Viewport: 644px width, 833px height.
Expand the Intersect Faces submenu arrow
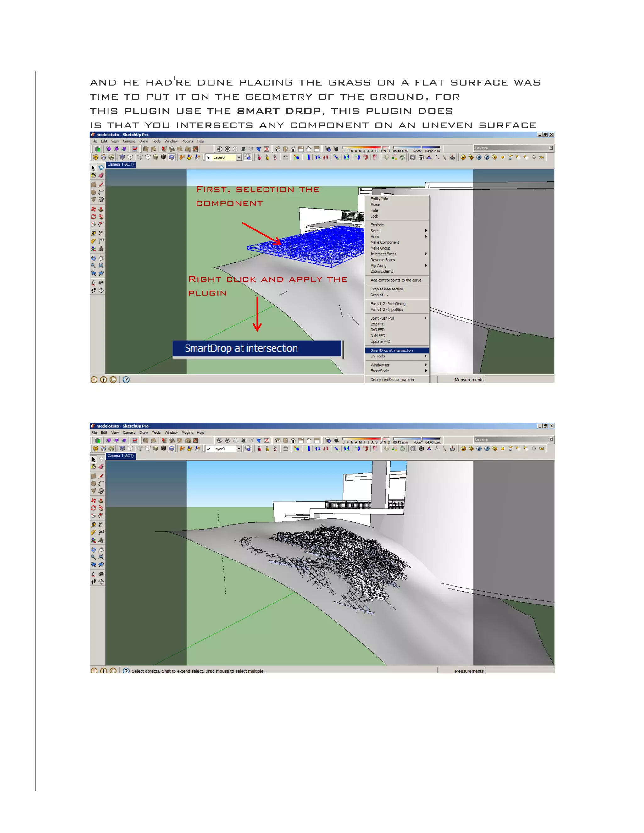(x=426, y=254)
